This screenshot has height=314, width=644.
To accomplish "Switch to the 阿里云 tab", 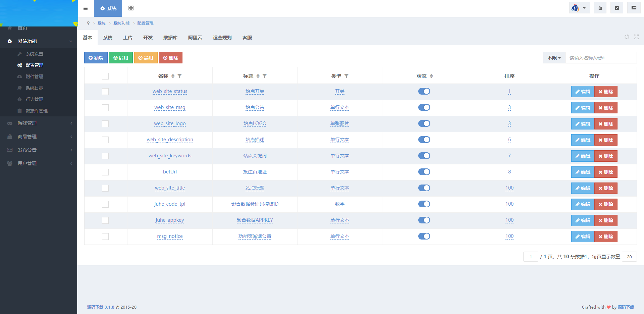I will [x=195, y=37].
